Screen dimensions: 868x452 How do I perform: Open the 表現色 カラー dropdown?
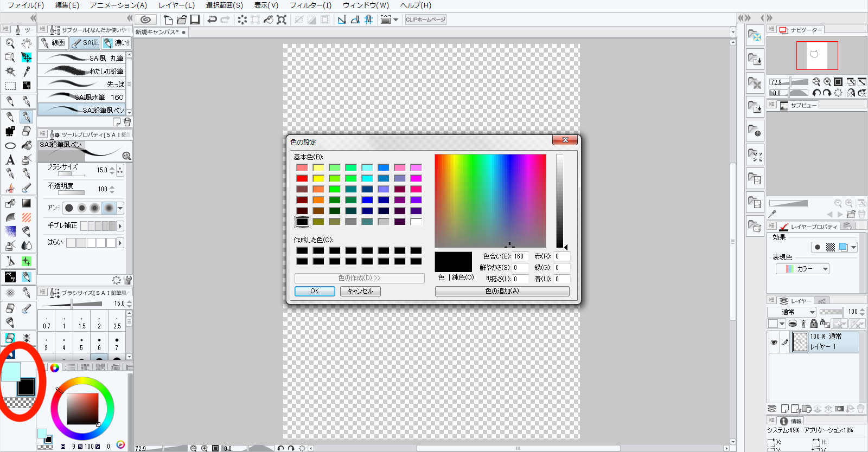pos(802,269)
